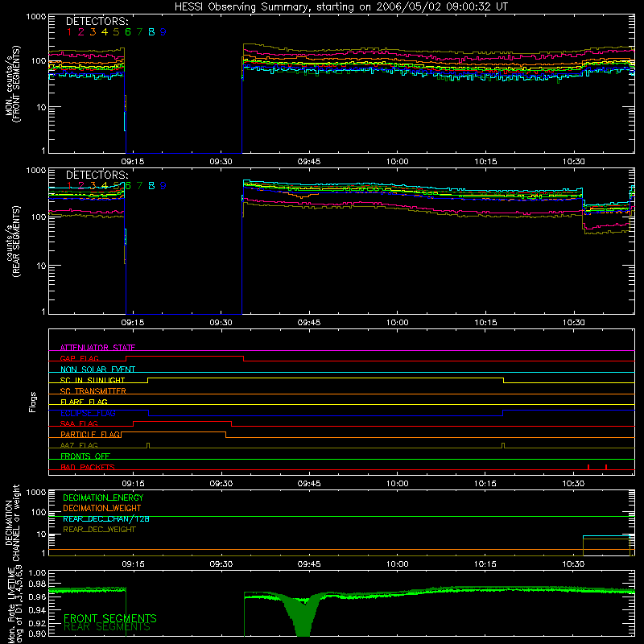Image resolution: width=644 pixels, height=644 pixels.
Task: Click the FLARE_FLAG label
Action: click(x=84, y=402)
